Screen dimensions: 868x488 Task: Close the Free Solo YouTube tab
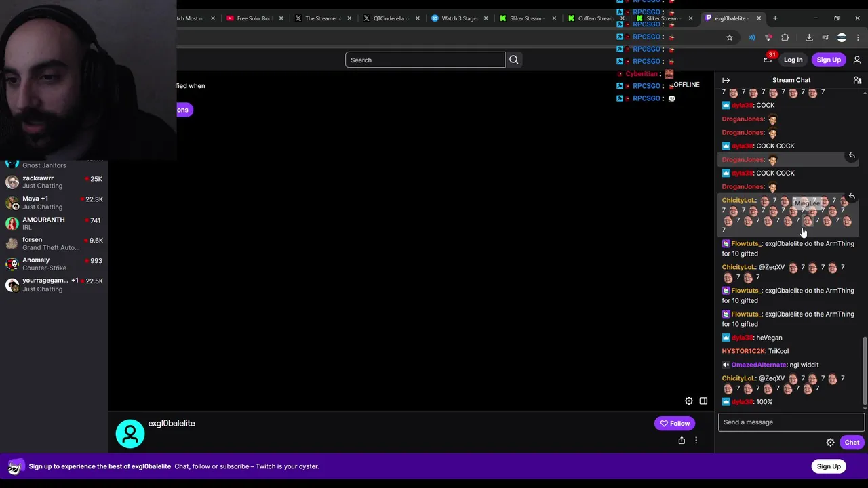[281, 18]
